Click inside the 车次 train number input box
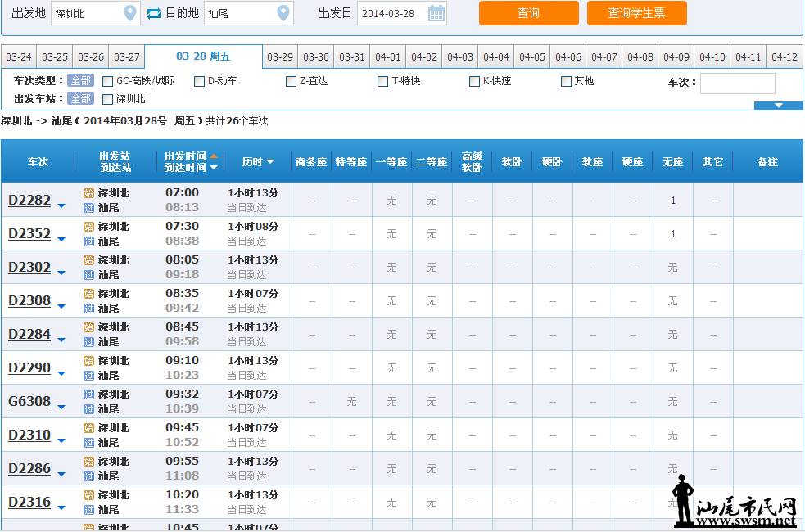The height and width of the screenshot is (532, 805). tap(736, 83)
